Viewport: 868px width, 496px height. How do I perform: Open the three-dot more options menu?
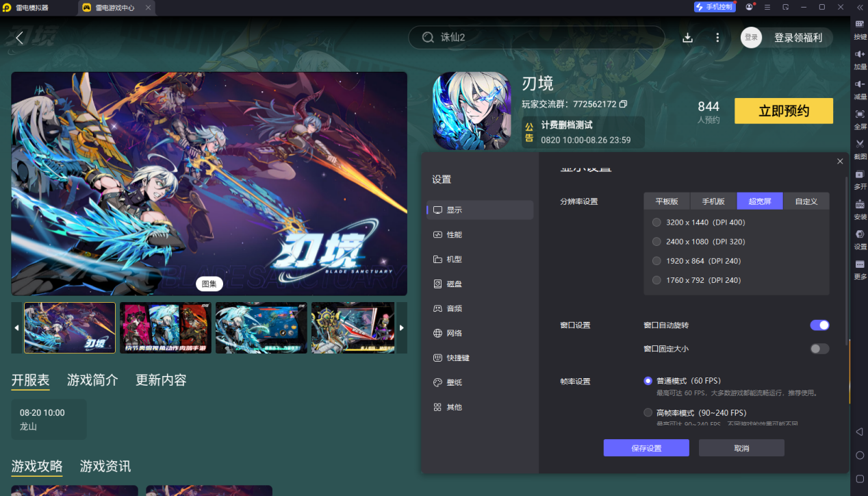pos(717,38)
